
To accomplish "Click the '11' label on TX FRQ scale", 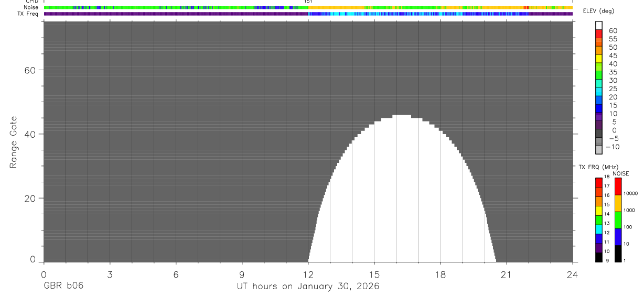I will coord(606,242).
